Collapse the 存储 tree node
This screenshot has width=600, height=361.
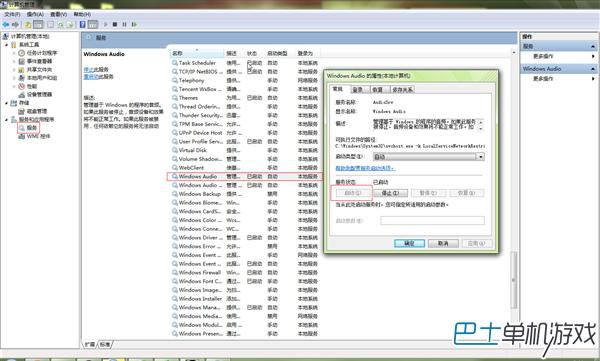tap(7, 103)
